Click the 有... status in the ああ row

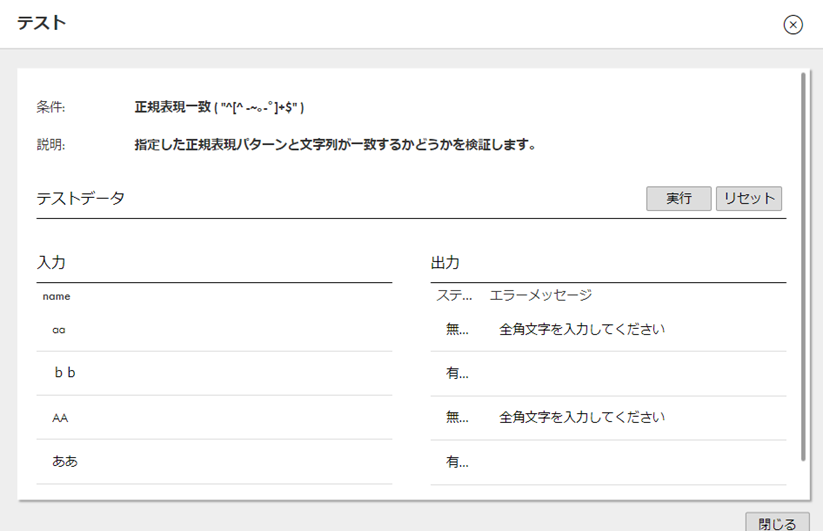[457, 462]
